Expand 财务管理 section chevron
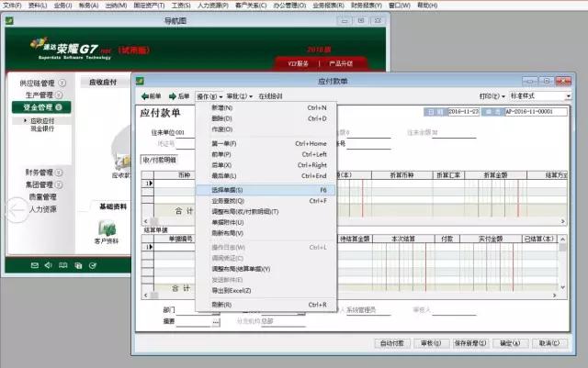588x368 pixels. (59, 173)
